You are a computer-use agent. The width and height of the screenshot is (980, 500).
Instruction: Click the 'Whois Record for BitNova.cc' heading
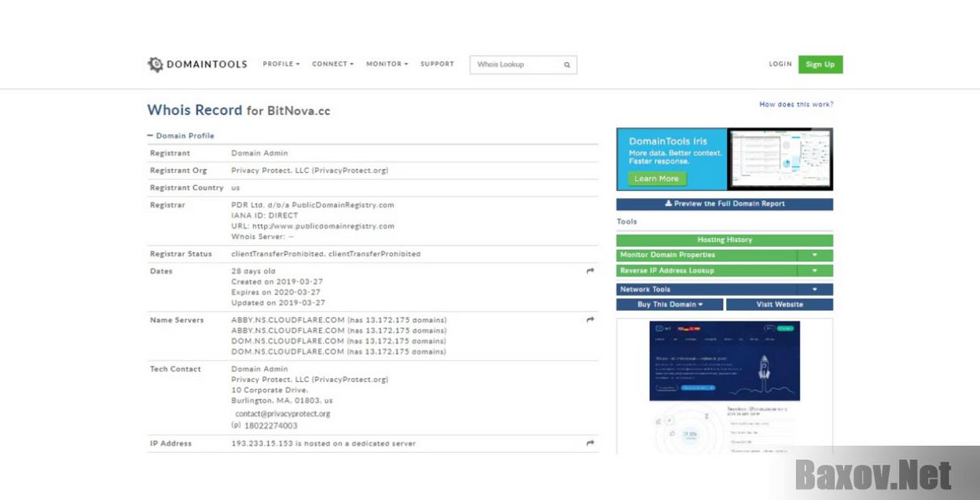pos(239,111)
